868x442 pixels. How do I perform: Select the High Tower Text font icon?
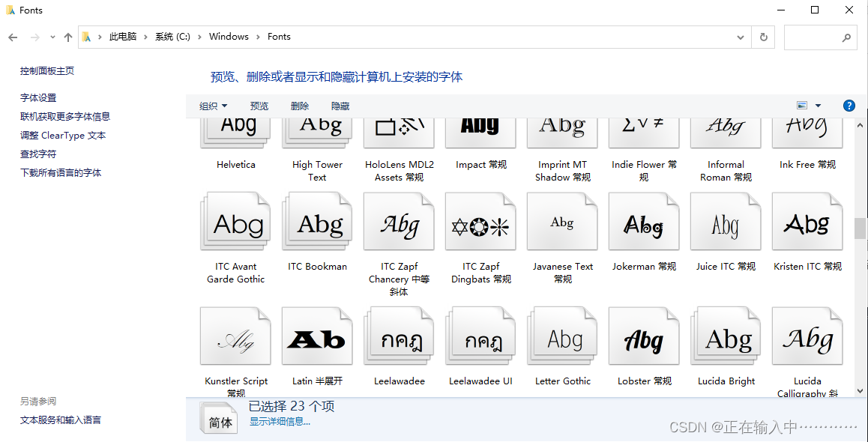[x=317, y=133]
